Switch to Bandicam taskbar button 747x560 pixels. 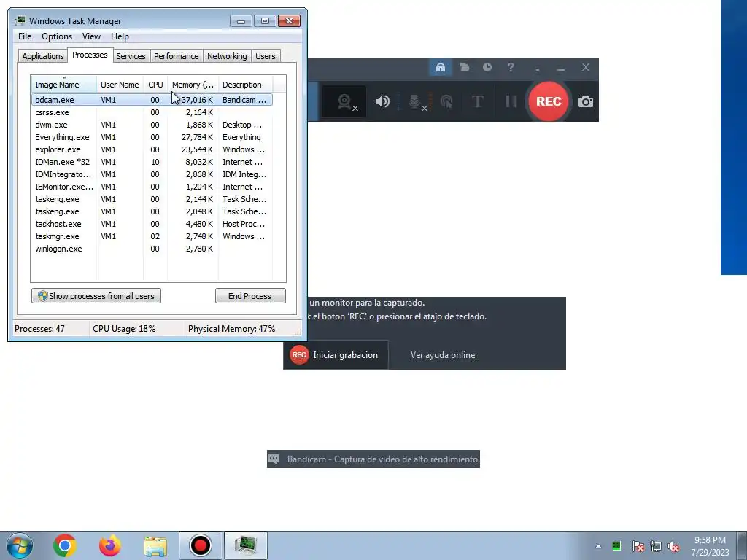pos(200,545)
